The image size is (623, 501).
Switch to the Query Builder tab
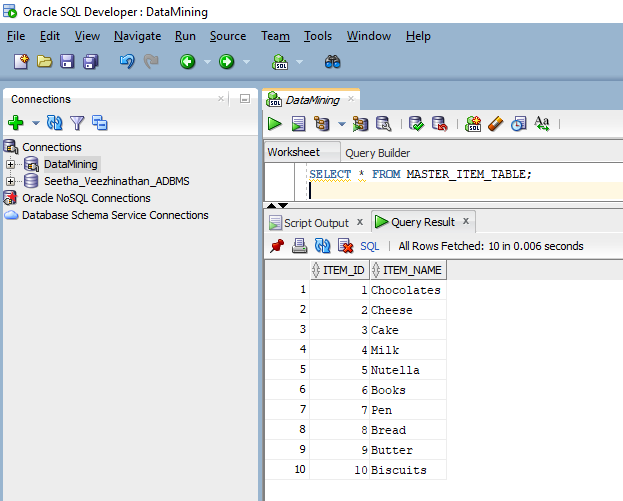377,153
